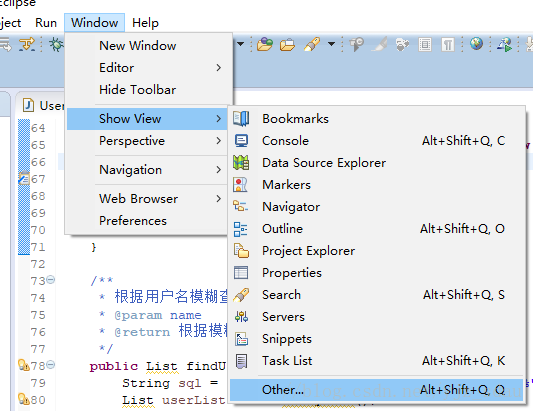The image size is (533, 411).
Task: Show the Navigator view
Action: pos(376,207)
